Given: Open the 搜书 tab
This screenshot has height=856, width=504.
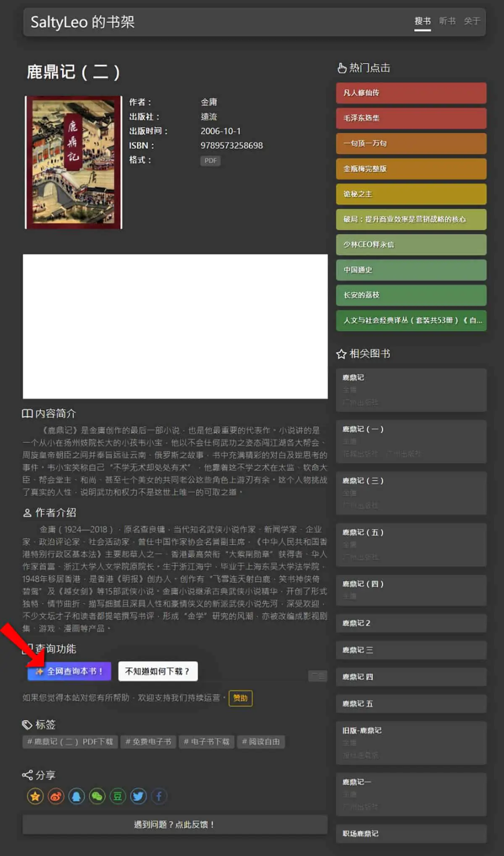Looking at the screenshot, I should coord(423,21).
